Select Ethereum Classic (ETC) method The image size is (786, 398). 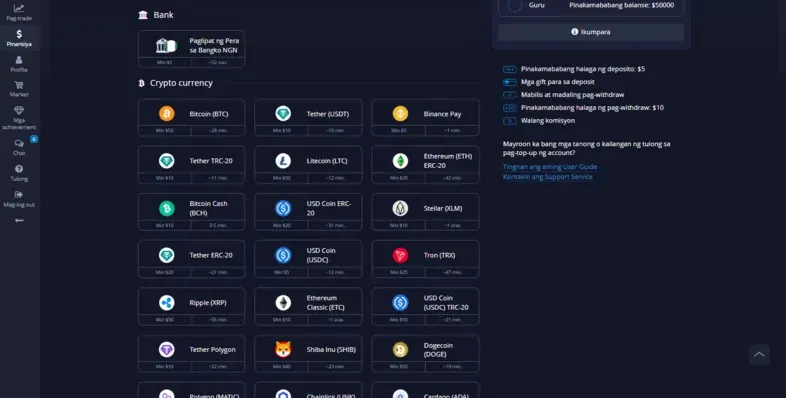tap(308, 307)
